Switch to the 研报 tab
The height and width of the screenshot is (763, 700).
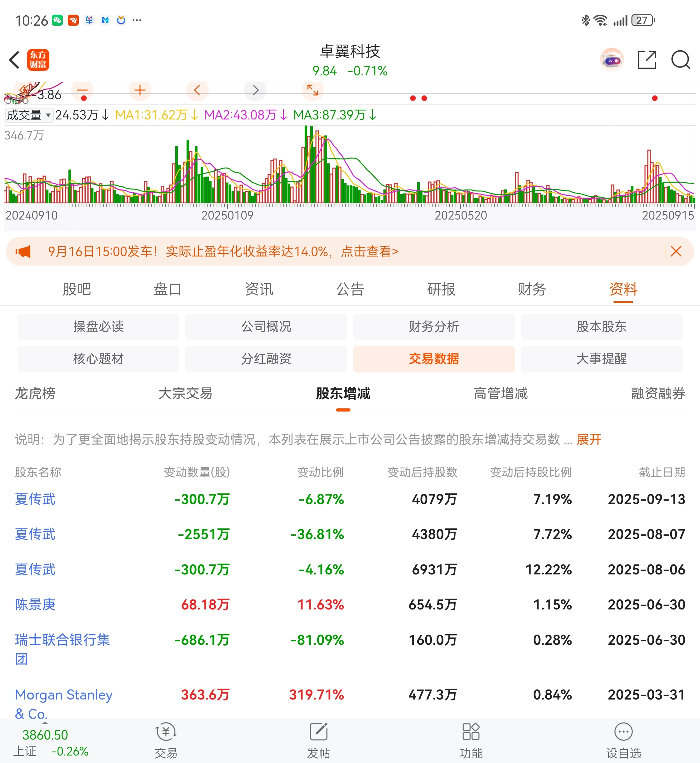(441, 289)
